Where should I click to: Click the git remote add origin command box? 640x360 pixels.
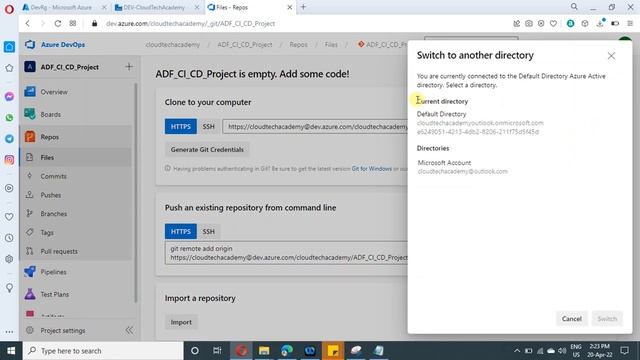click(286, 253)
